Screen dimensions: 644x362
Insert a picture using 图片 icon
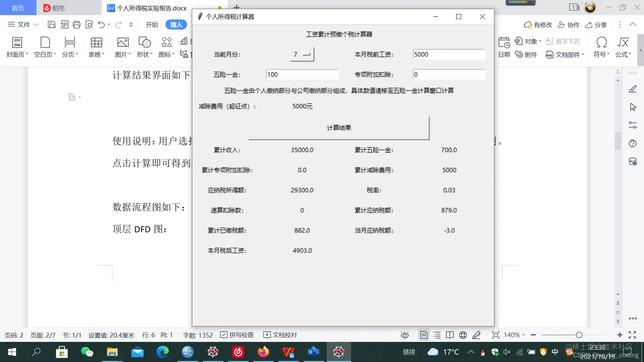click(122, 45)
